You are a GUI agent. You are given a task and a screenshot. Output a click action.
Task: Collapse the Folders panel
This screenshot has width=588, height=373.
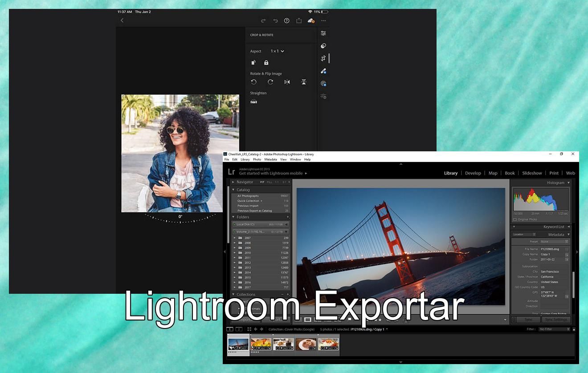tap(233, 217)
